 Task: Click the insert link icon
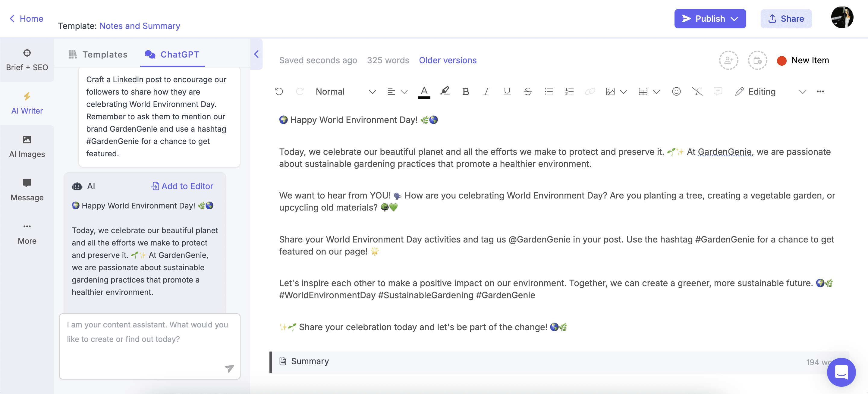tap(590, 92)
